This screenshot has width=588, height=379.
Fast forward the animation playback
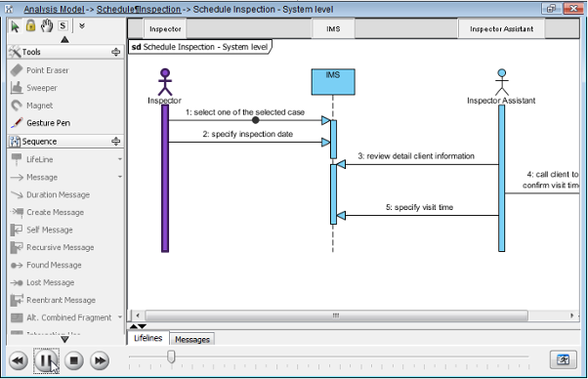point(100,361)
